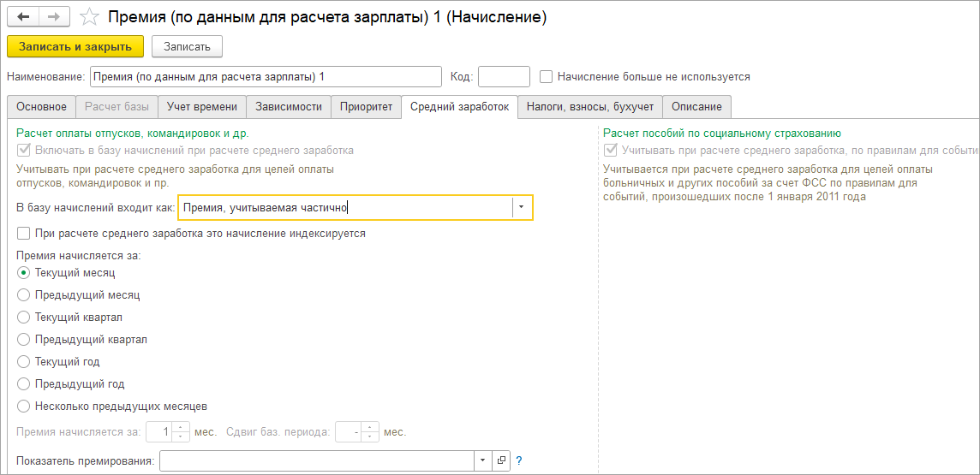
Task: Select "Текущий квартал" radio option
Action: (24, 317)
